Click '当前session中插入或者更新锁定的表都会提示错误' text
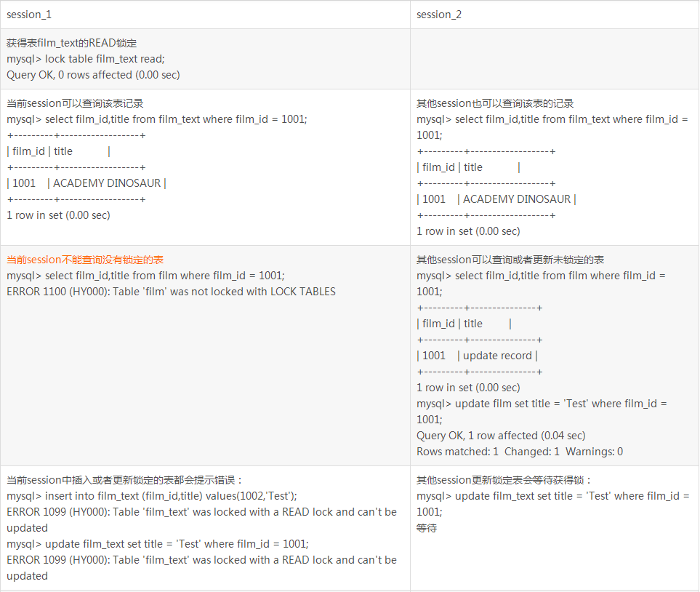Viewport: 700px width, 592px height. coord(124,480)
